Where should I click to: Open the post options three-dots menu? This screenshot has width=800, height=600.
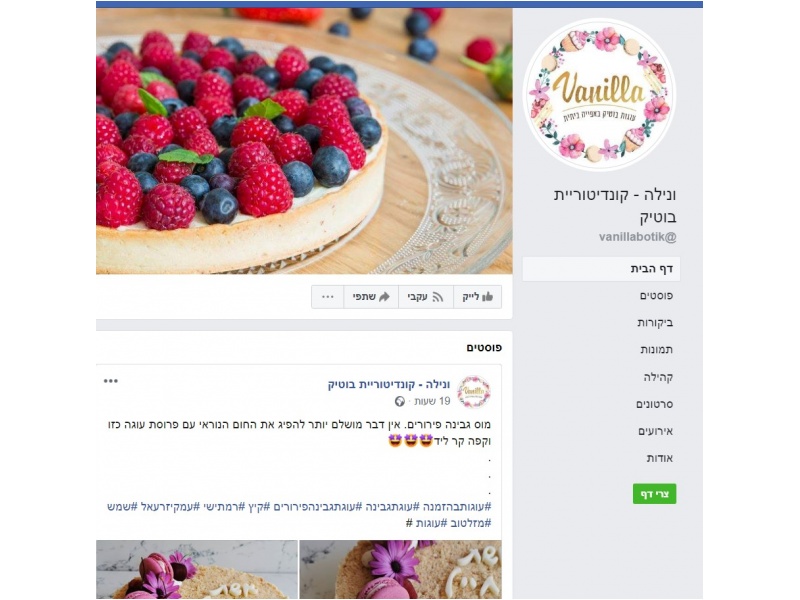(x=111, y=381)
